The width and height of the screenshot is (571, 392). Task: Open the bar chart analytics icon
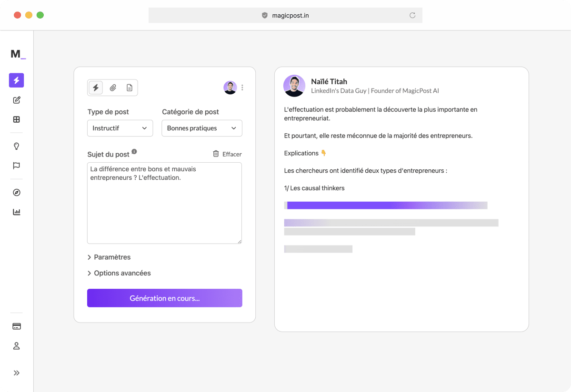[17, 212]
